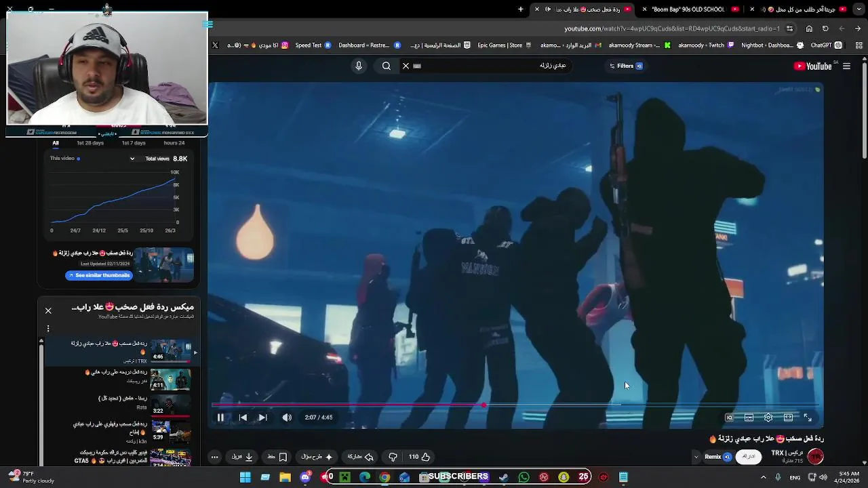
Task: Expand This video dropdown
Action: tap(132, 159)
